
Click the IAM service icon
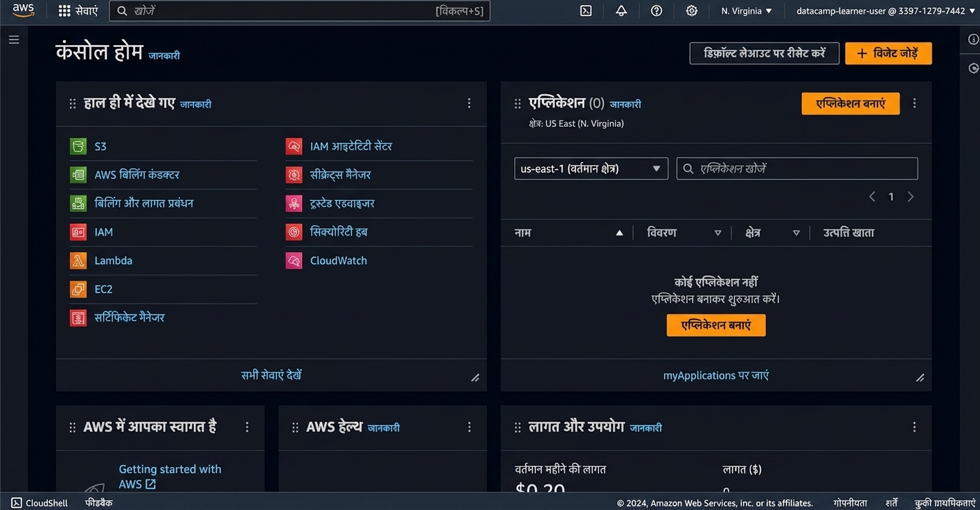click(x=78, y=232)
